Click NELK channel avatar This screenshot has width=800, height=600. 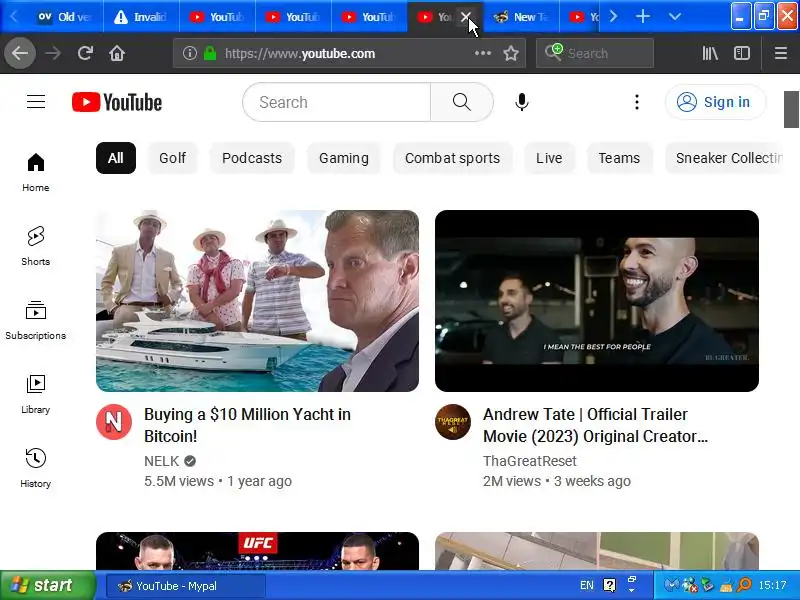[x=114, y=422]
